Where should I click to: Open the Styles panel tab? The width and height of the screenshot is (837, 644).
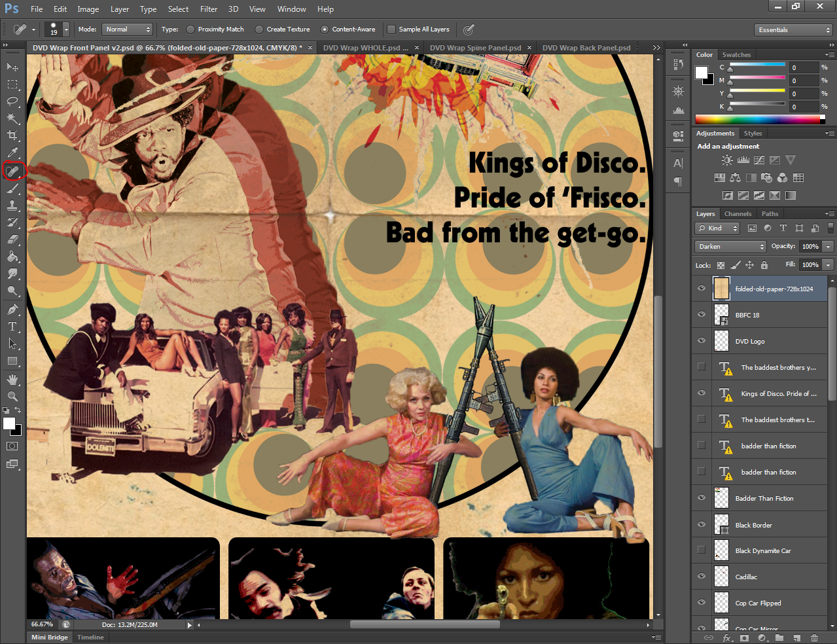click(753, 134)
